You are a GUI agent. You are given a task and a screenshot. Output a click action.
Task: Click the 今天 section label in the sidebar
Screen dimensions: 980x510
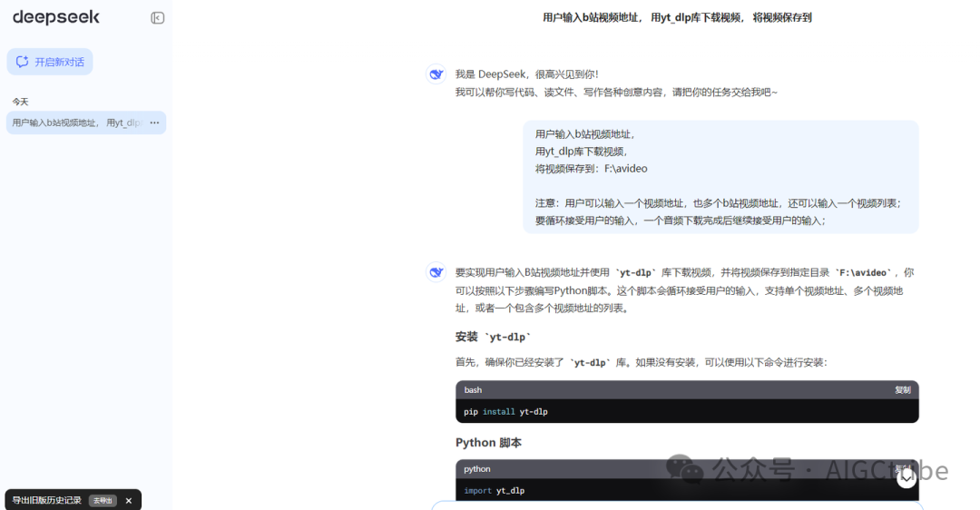21,102
